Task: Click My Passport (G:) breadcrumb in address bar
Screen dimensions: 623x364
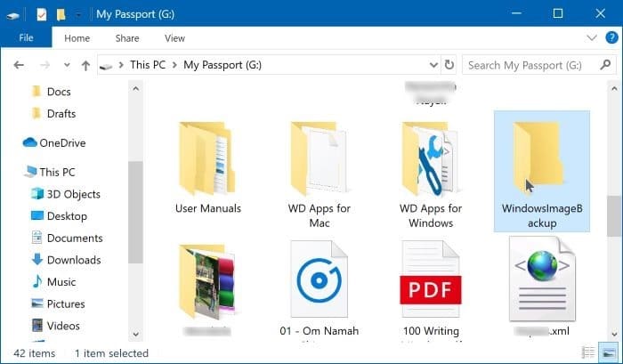Action: [222, 65]
